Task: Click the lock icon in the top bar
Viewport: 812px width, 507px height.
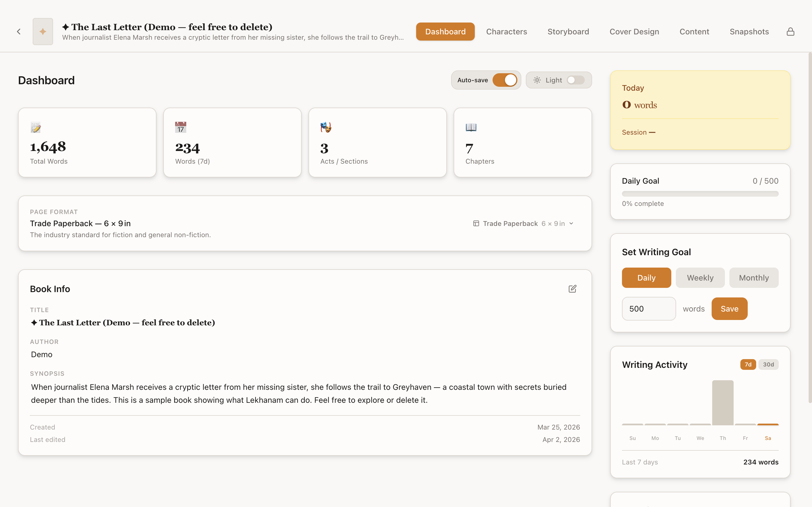Action: point(791,31)
